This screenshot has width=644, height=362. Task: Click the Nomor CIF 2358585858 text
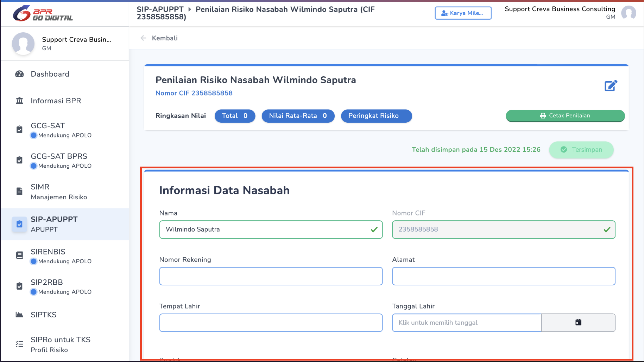(x=194, y=93)
